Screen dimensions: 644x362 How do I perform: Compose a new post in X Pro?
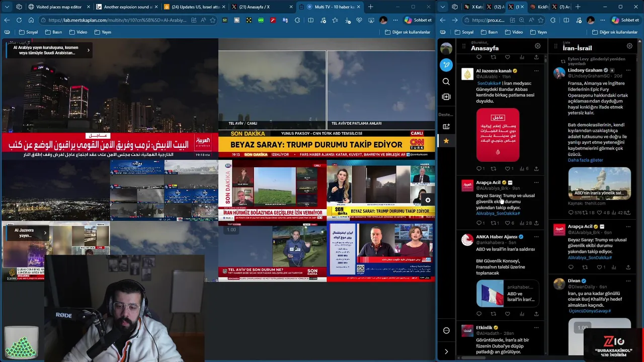(x=446, y=65)
